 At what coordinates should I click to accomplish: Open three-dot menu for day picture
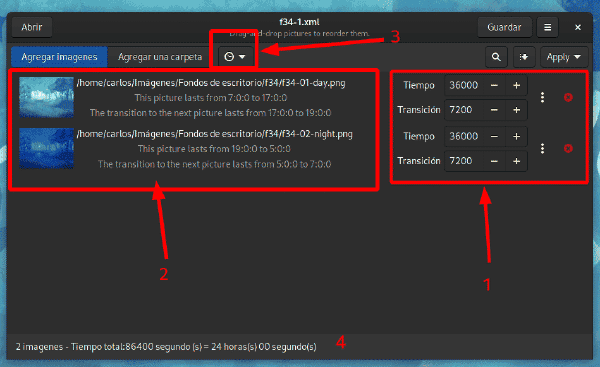pyautogui.click(x=542, y=98)
